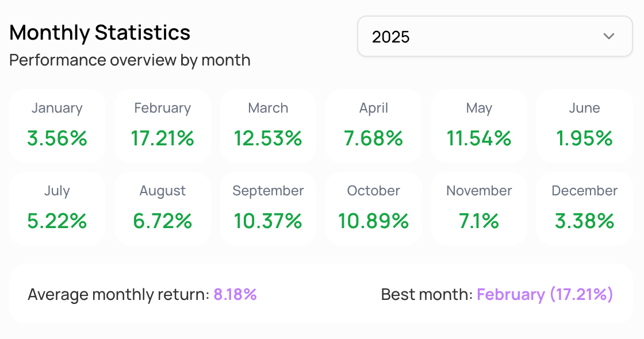Click the Monthly Statistics heading

coord(100,33)
